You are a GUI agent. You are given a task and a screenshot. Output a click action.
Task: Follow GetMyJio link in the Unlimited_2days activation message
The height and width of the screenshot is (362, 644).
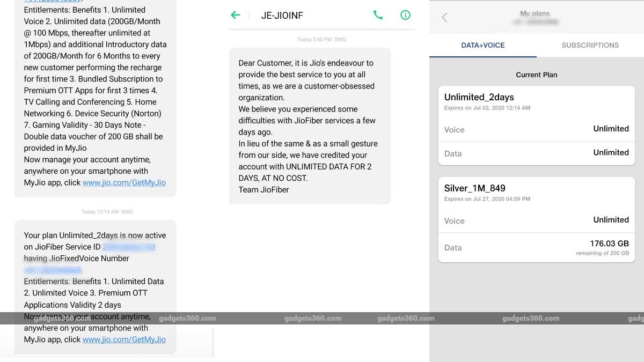[x=124, y=339]
